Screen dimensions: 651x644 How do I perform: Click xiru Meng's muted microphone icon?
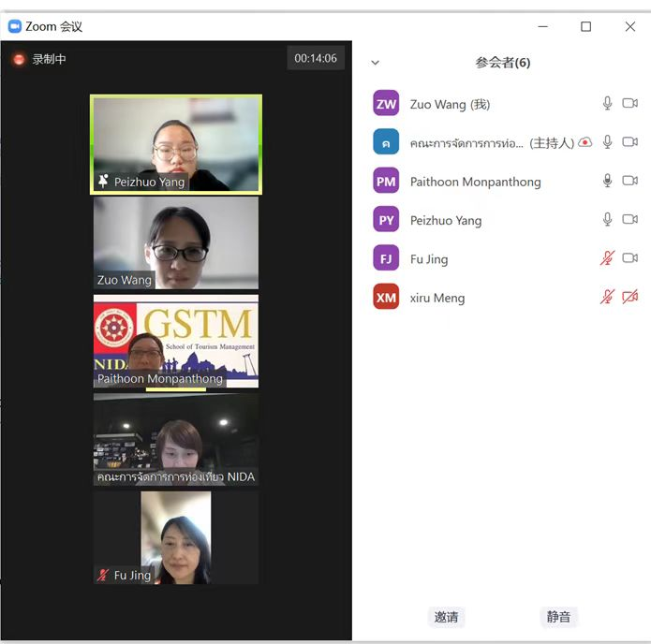607,298
